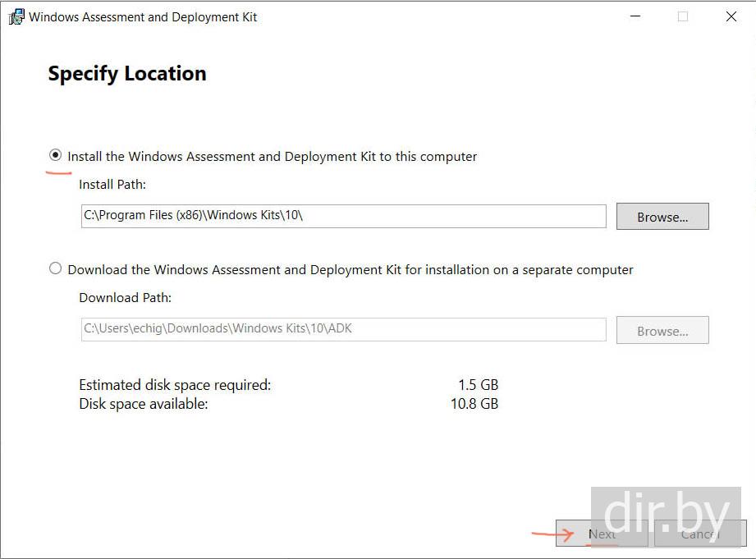The image size is (756, 559).
Task: Click the Specify Location heading
Action: 127,73
